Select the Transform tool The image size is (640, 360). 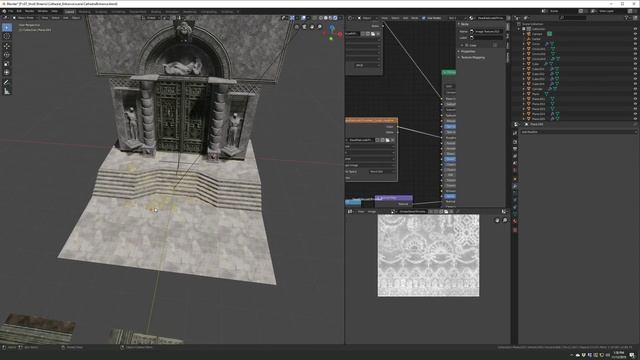(7, 72)
